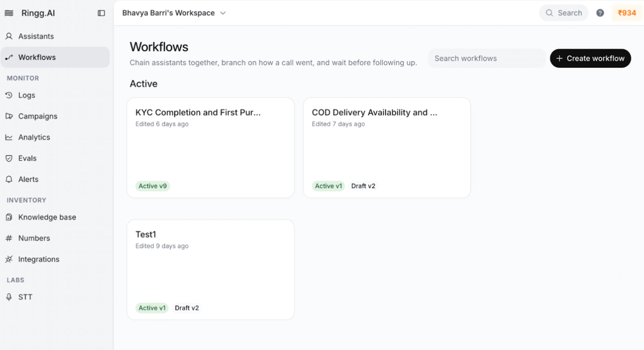Click the Alerts bell icon

click(9, 179)
